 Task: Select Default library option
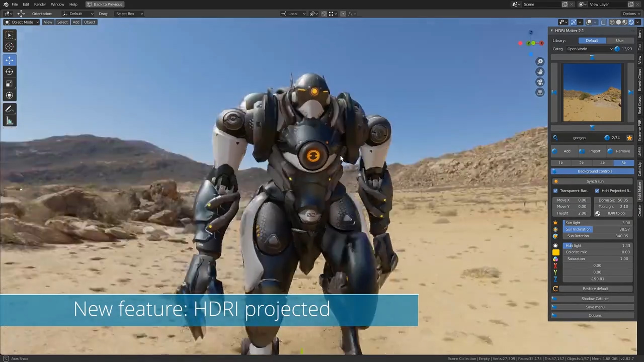point(592,40)
